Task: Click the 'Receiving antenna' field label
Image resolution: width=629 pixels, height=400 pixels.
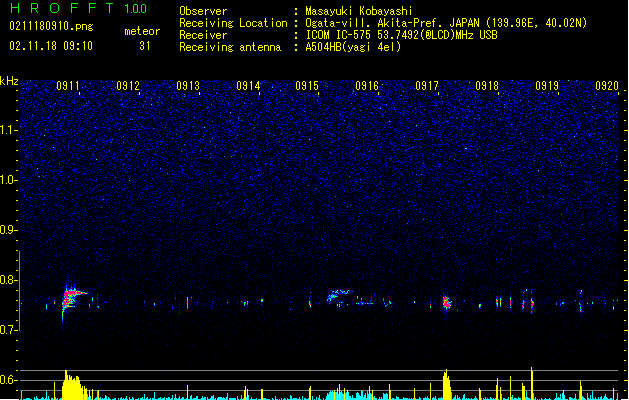Action: (x=230, y=47)
